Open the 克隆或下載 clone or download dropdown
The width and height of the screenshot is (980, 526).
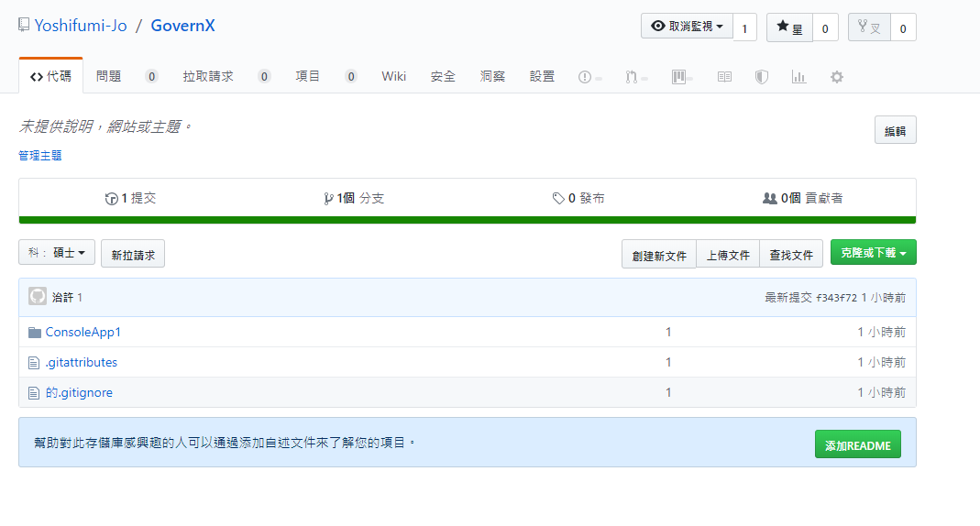click(x=873, y=252)
